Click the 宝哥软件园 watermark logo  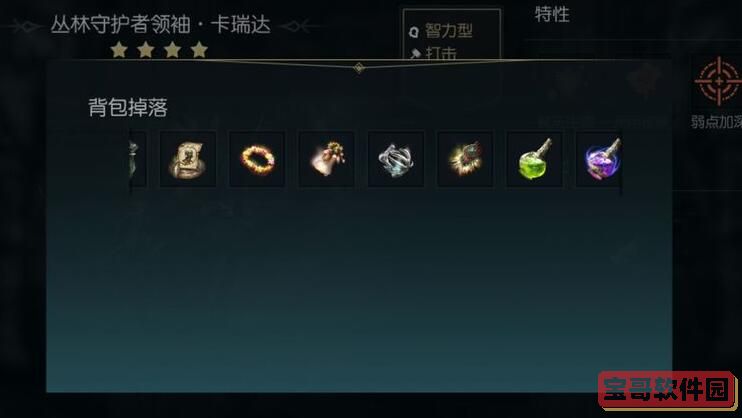667,390
